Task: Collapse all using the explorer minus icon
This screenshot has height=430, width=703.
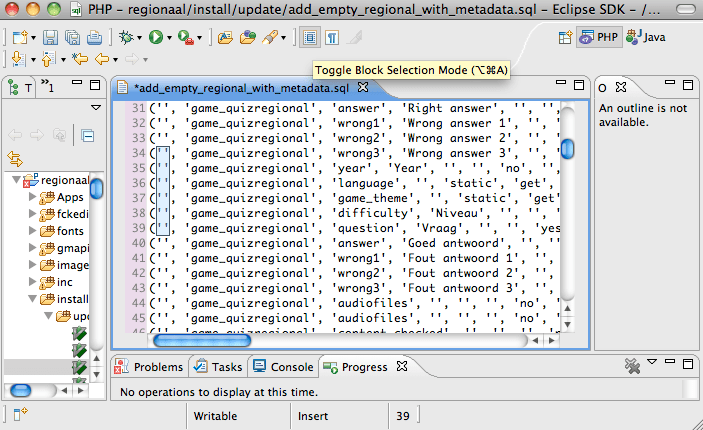Action: [x=88, y=135]
